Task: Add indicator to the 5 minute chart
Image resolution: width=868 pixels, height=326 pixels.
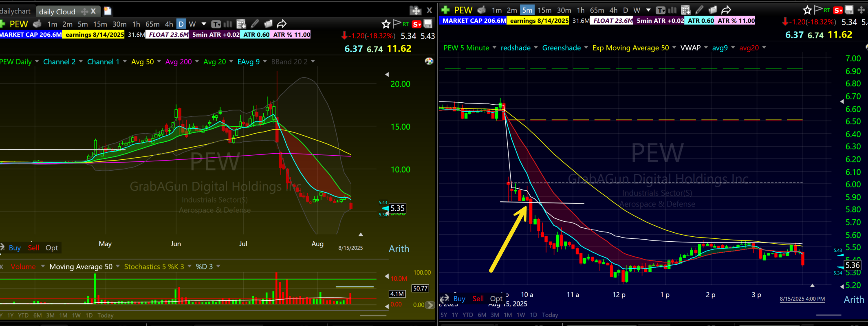Action: pos(686,10)
